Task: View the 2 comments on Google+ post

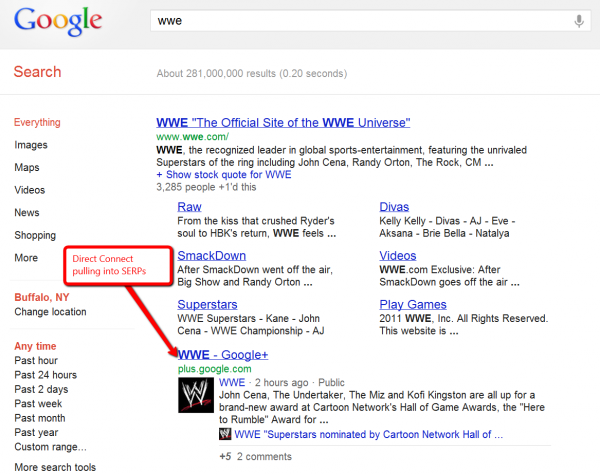Action: coord(264,457)
